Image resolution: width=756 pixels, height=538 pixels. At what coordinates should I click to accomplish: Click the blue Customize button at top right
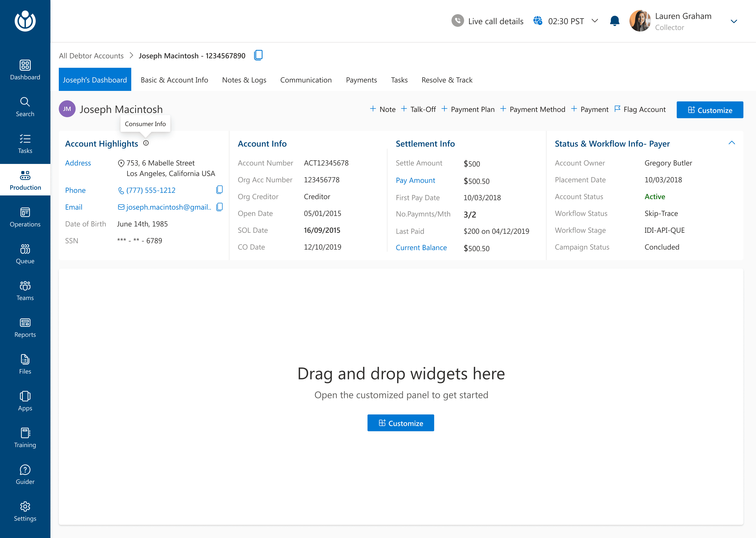[x=710, y=110]
